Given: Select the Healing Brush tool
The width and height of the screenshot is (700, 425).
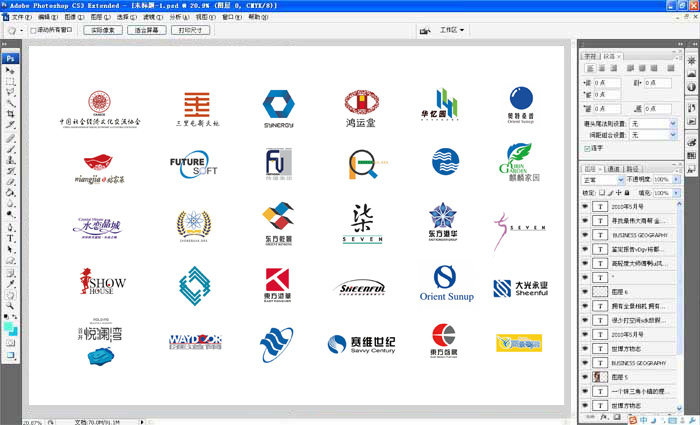Looking at the screenshot, I should 10,138.
